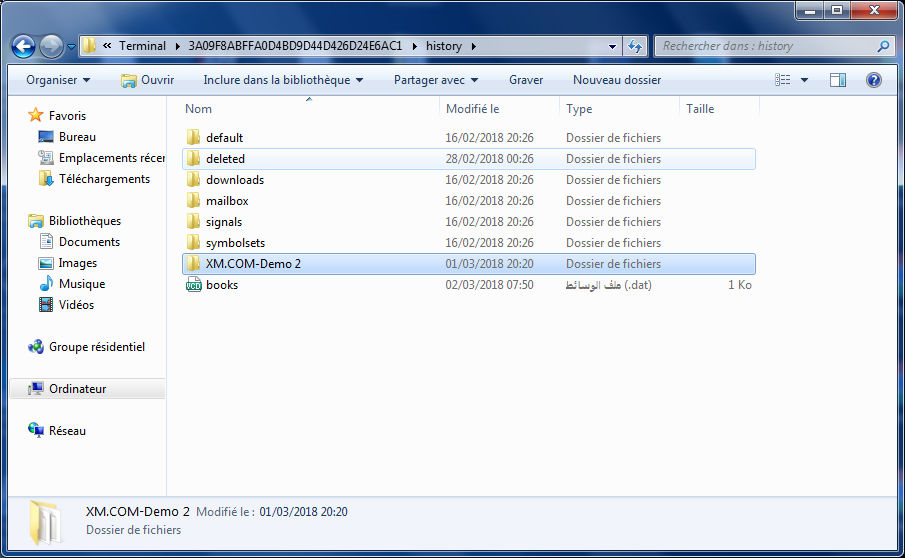Click the search field 'Rechercher dans : history'
This screenshot has height=558, width=905.
tap(765, 46)
